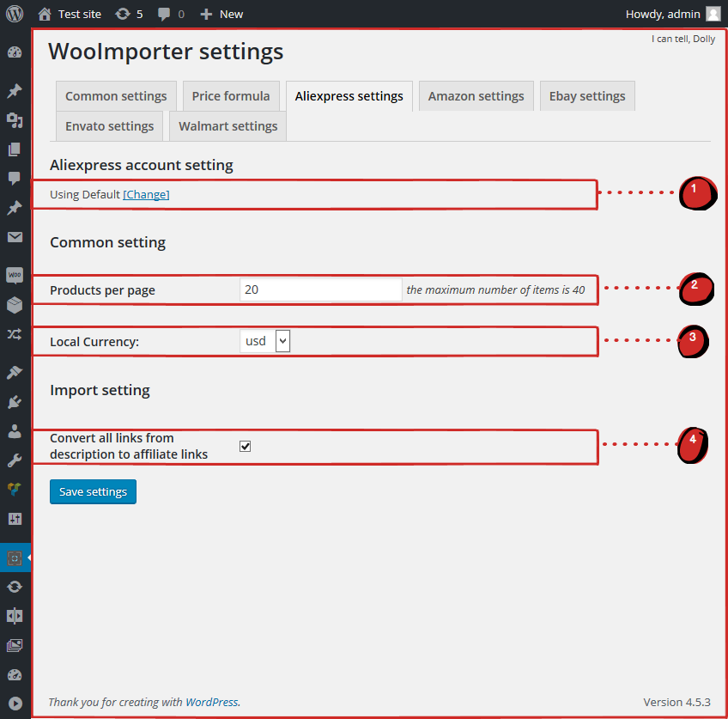This screenshot has height=719, width=728.
Task: Open the New content menu label
Action: [x=231, y=15]
